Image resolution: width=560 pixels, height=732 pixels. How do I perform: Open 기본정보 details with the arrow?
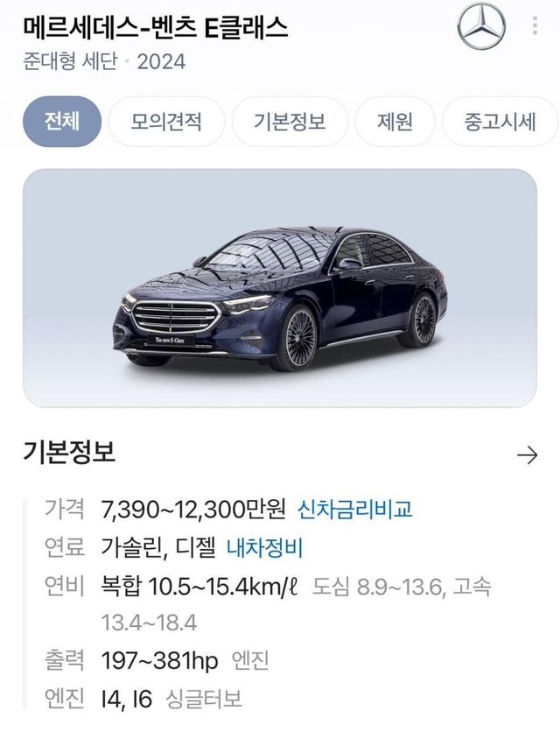point(527,454)
